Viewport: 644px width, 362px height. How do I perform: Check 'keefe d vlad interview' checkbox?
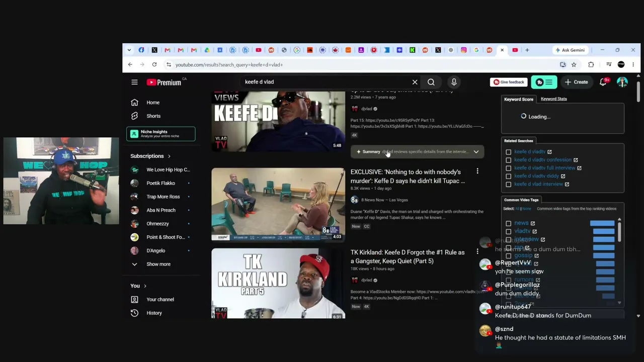508,184
